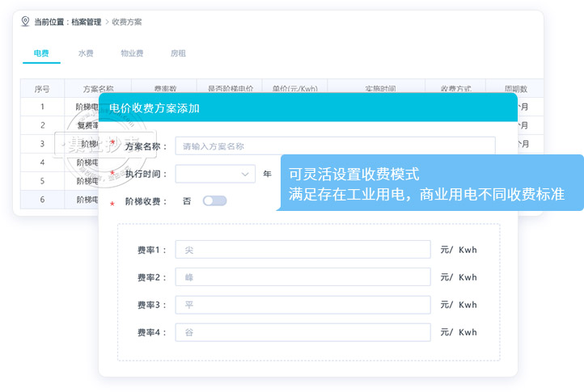
Task: Click the 费率2 峰 input field
Action: (x=303, y=277)
